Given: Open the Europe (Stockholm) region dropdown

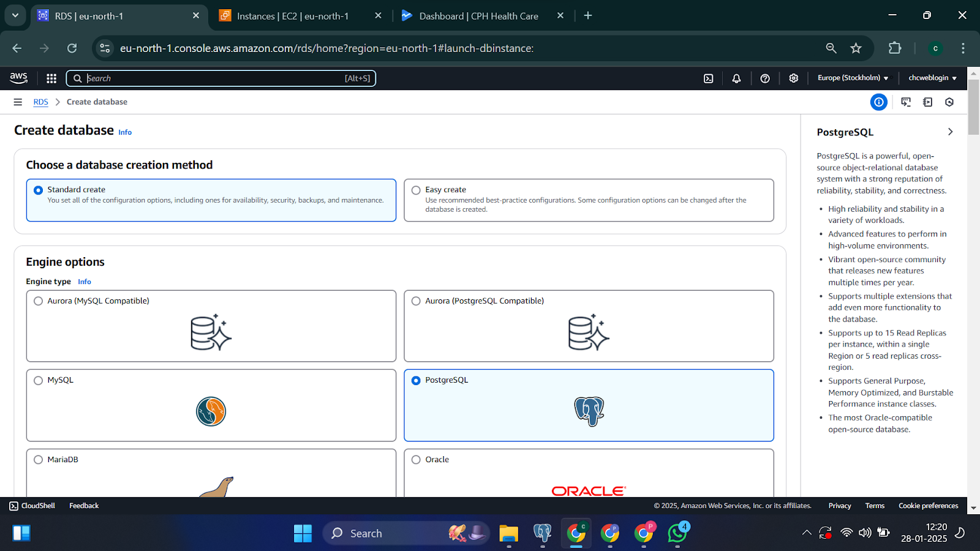Looking at the screenshot, I should [853, 78].
